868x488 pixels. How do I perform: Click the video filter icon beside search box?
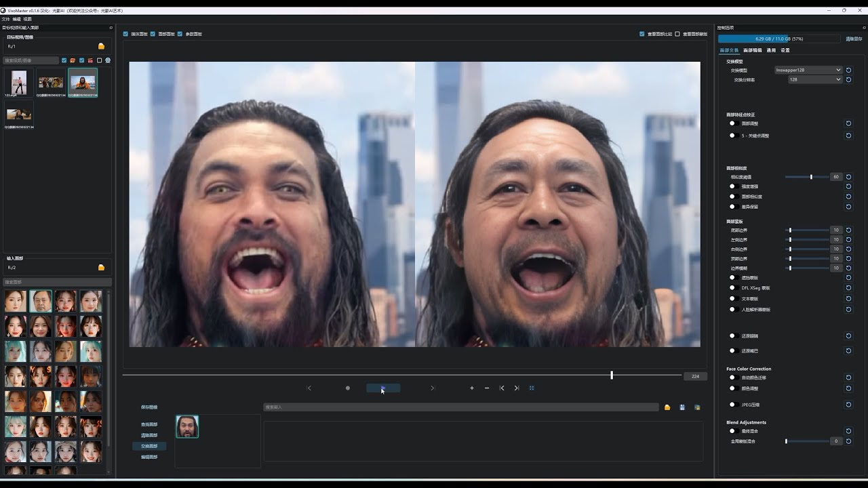tap(90, 60)
